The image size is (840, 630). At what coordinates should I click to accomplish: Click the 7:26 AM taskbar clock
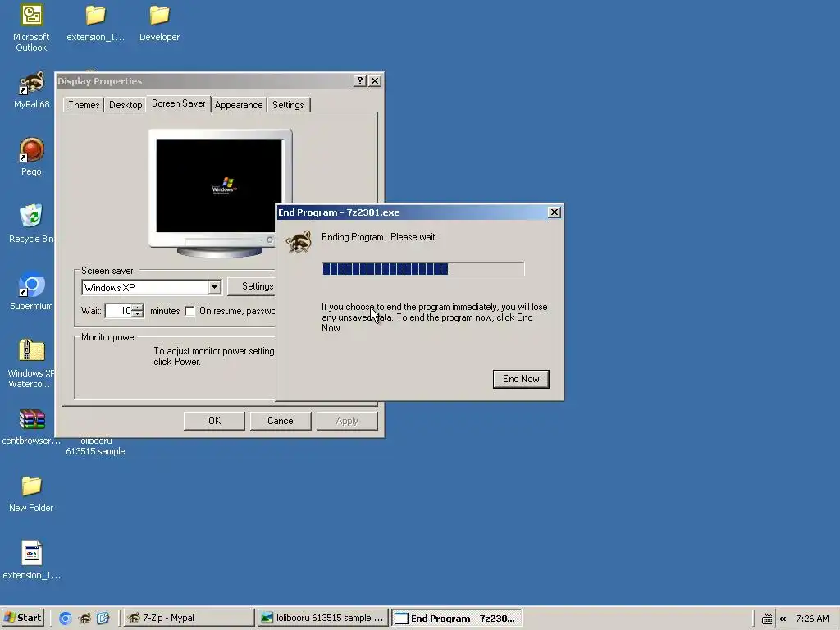pos(812,619)
